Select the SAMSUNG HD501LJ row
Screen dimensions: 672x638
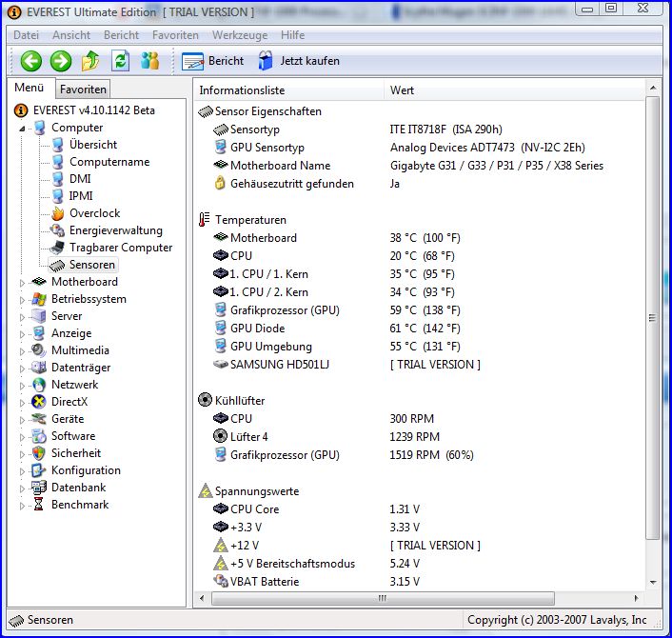pyautogui.click(x=420, y=365)
